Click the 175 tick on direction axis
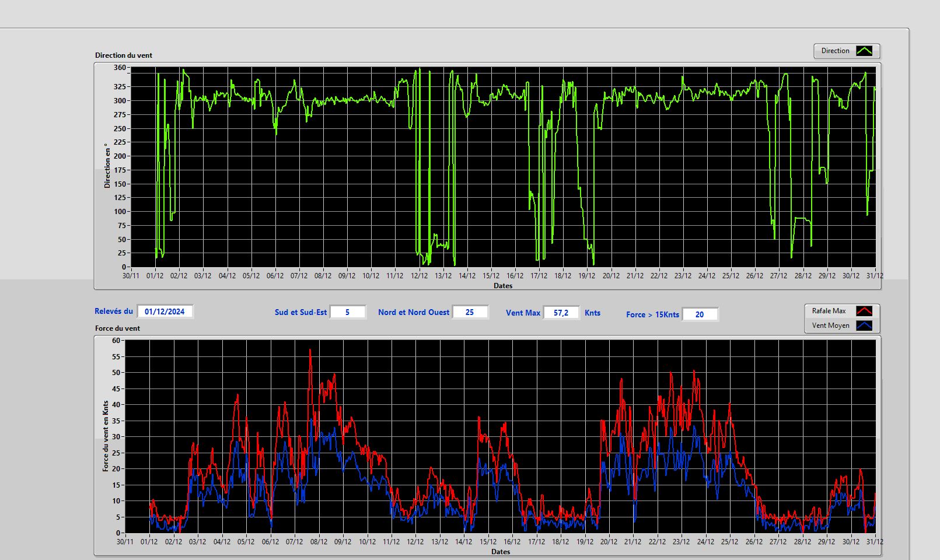Screen dimensions: 940x560 (120, 170)
